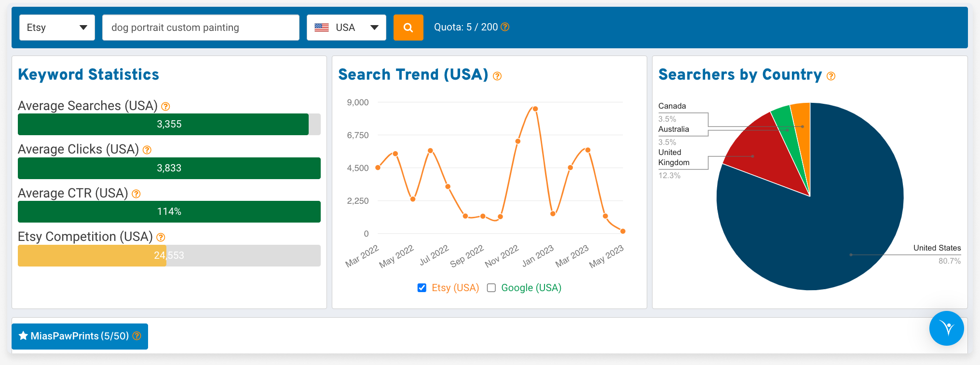Click the Keyword Statistics heading
The image size is (980, 365).
[x=88, y=74]
